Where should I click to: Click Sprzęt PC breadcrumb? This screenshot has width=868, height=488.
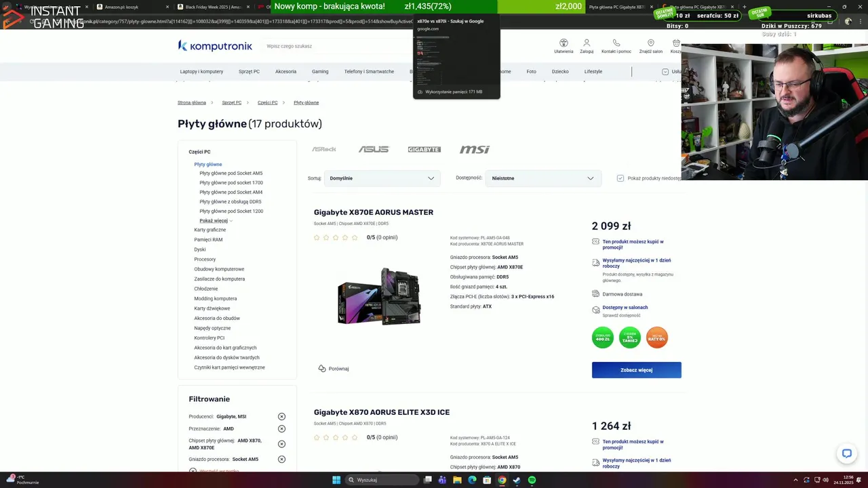232,103
